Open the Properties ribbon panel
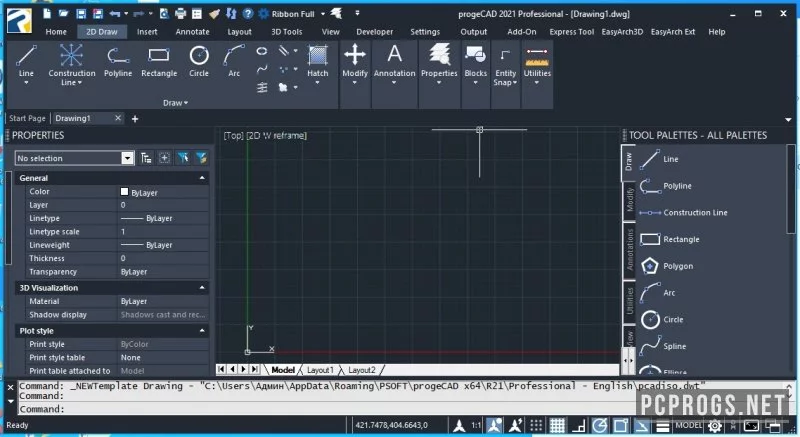This screenshot has width=800, height=437. 439,62
